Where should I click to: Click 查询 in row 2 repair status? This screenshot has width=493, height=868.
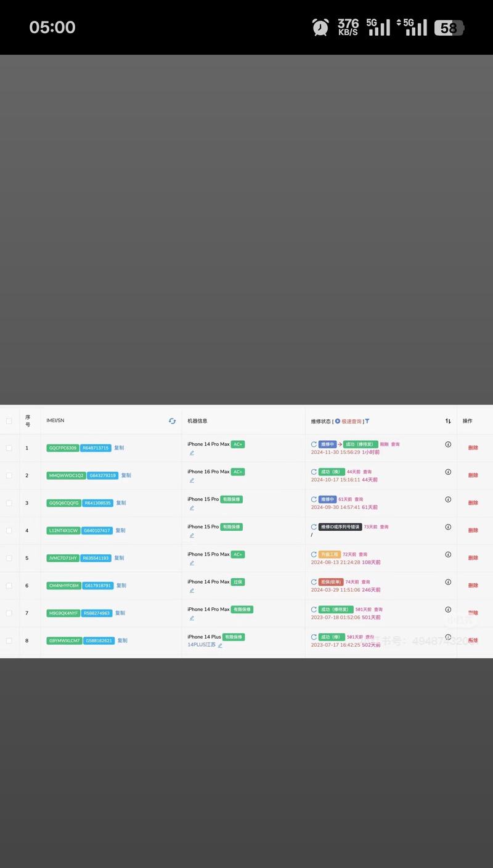[x=367, y=472]
